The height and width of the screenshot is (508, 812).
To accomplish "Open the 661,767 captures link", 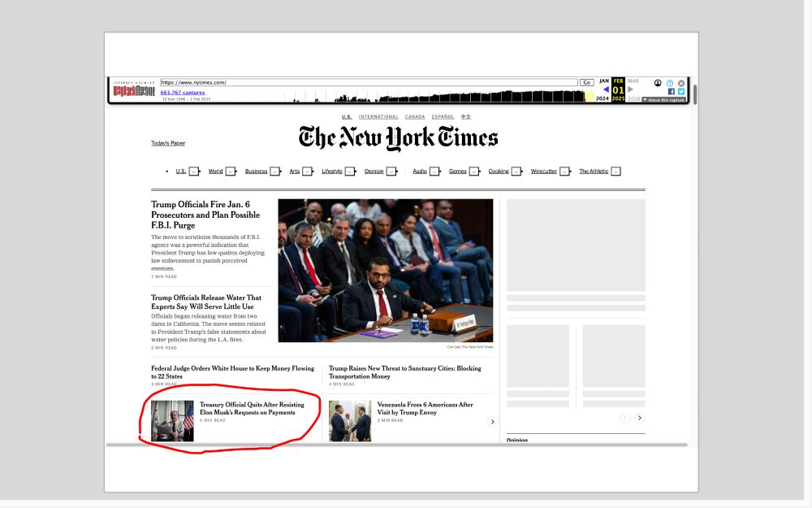I will 182,93.
